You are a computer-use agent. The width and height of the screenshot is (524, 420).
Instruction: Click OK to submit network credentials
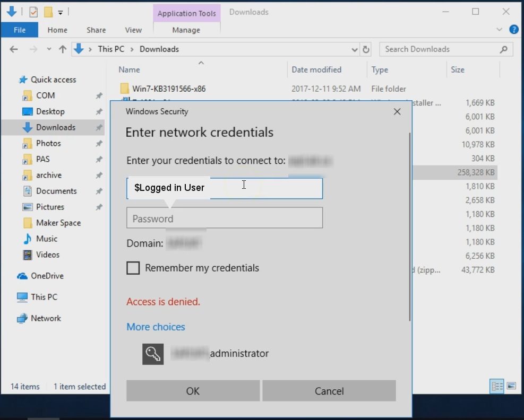coord(193,391)
